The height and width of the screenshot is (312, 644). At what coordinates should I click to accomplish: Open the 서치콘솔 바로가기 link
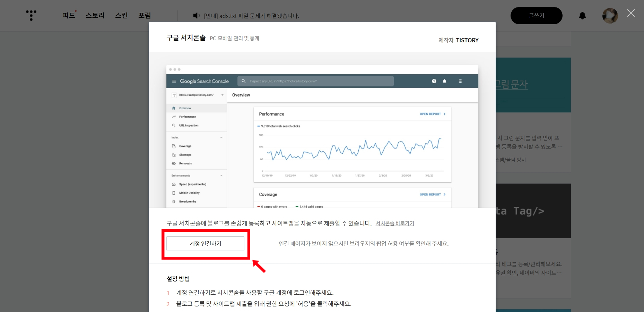click(395, 223)
